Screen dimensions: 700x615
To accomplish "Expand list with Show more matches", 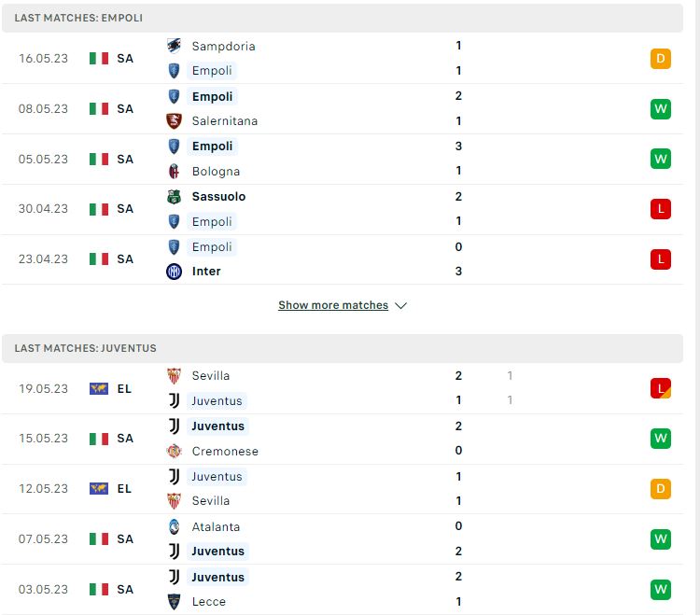I will [x=333, y=305].
